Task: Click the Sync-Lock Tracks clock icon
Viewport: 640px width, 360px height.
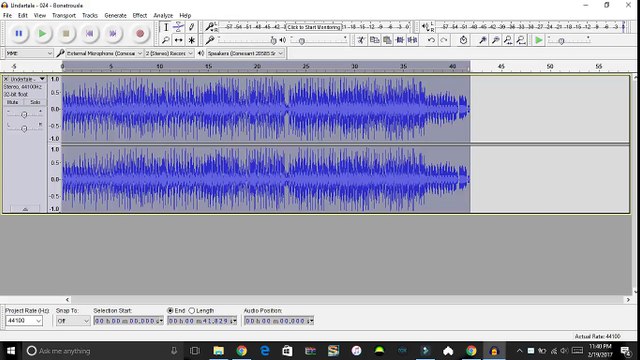Action: point(463,40)
